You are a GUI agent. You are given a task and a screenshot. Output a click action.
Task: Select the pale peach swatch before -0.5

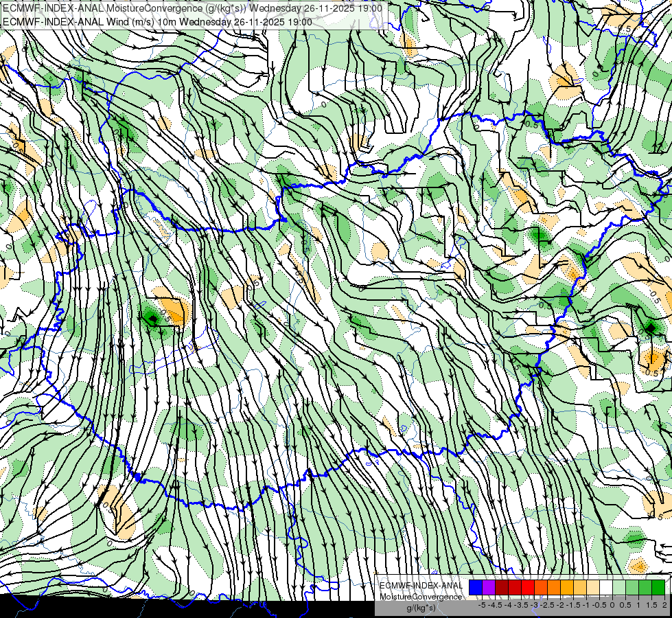pyautogui.click(x=592, y=588)
